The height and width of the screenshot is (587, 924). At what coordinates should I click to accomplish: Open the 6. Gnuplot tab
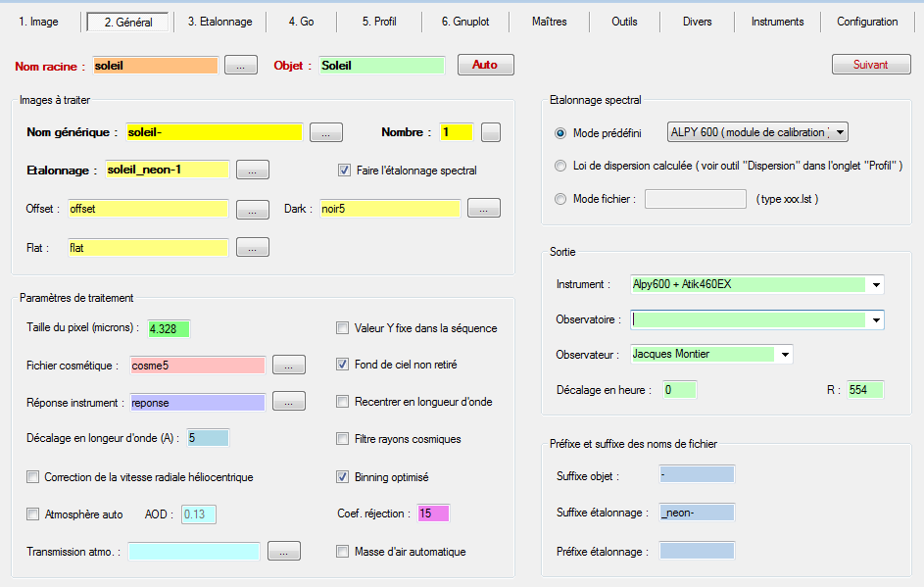[x=464, y=22]
